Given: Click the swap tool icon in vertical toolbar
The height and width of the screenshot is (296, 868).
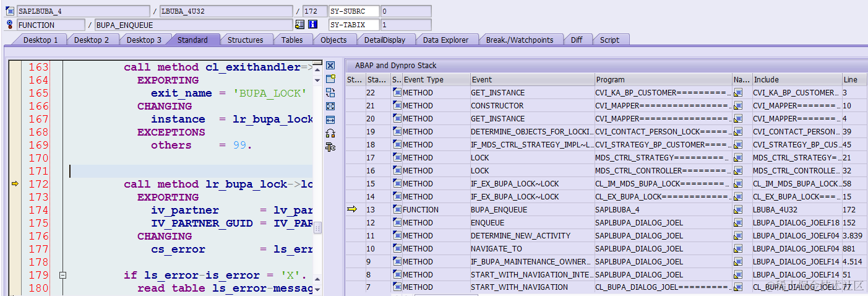Looking at the screenshot, I should (x=330, y=92).
